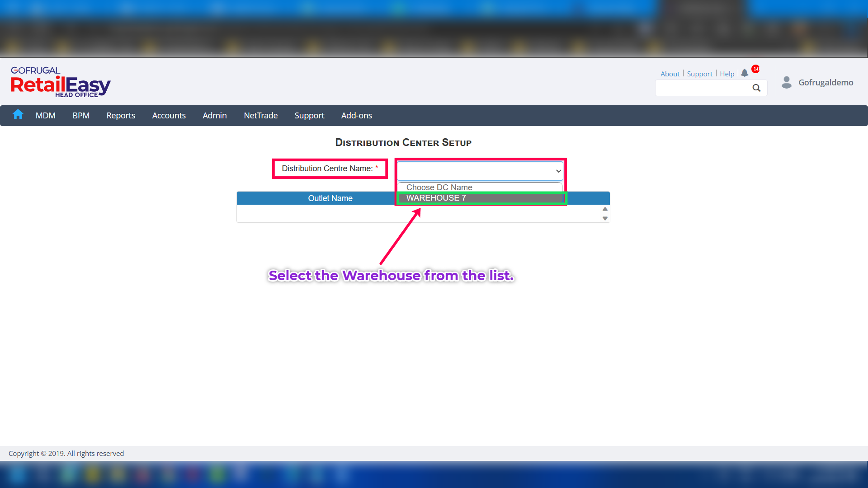Click the RetailEasy Head Office logo
The width and height of the screenshot is (868, 488).
pyautogui.click(x=61, y=82)
